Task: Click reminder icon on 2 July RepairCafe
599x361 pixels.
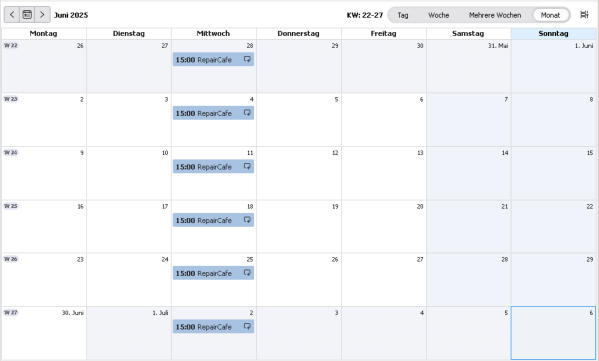Action: (247, 326)
